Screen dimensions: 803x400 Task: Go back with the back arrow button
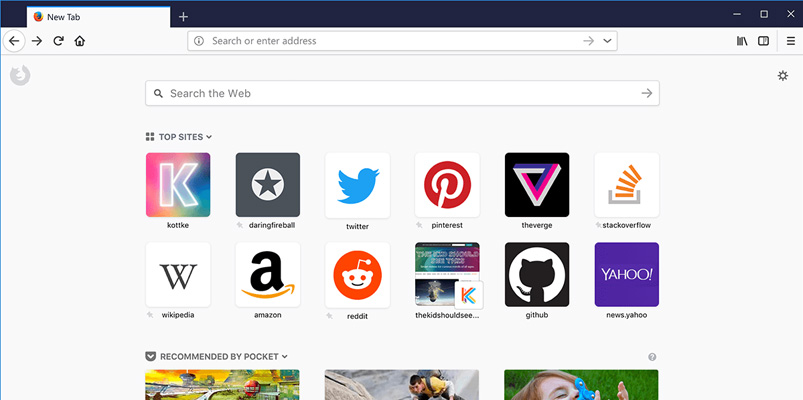[x=14, y=41]
